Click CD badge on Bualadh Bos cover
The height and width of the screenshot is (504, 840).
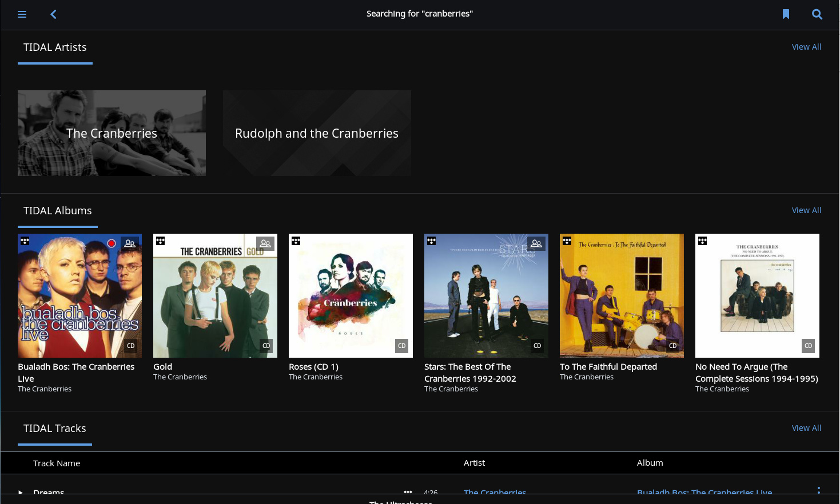[131, 346]
